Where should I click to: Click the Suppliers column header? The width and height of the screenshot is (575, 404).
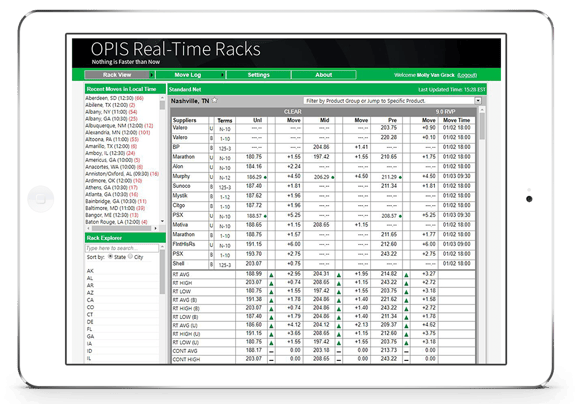184,120
